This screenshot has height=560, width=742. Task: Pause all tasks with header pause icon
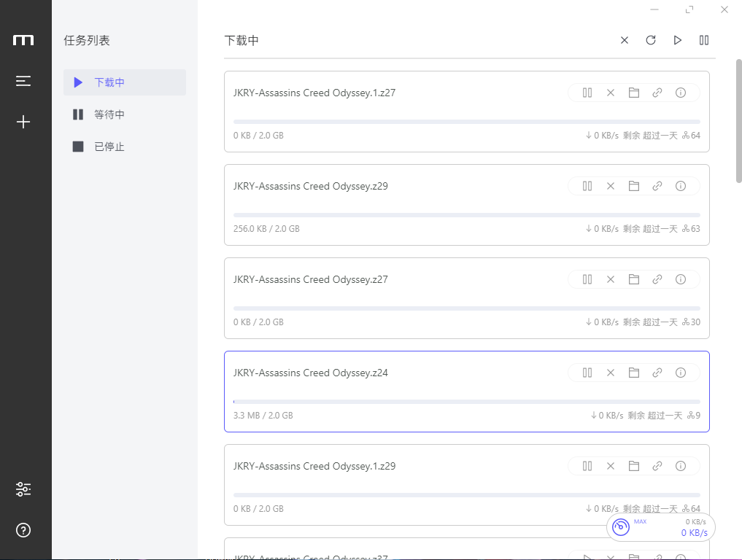tap(704, 40)
